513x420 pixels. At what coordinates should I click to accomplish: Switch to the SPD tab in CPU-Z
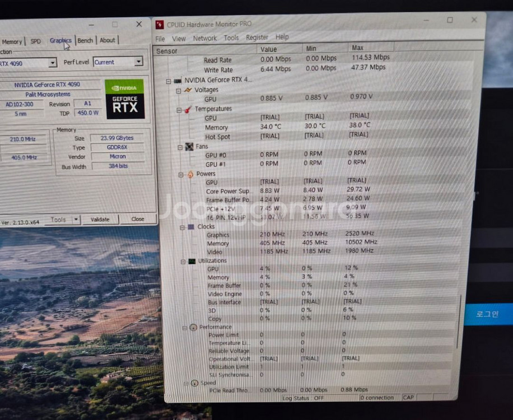point(36,41)
